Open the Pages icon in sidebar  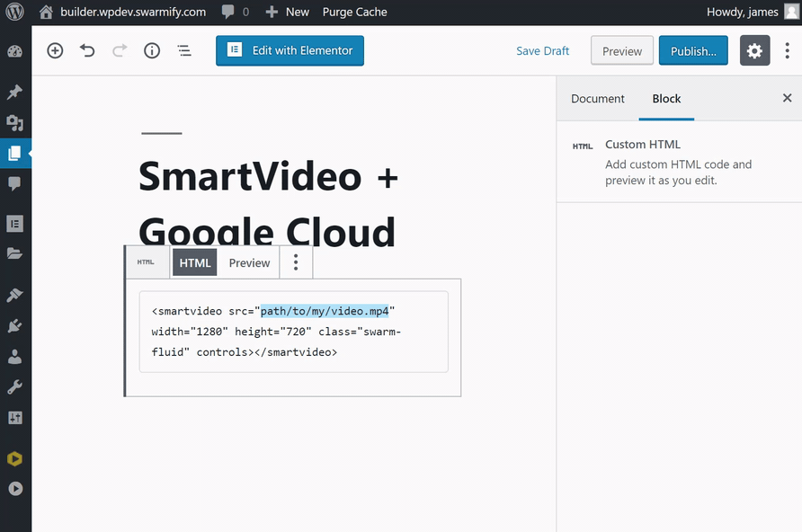[x=14, y=154]
